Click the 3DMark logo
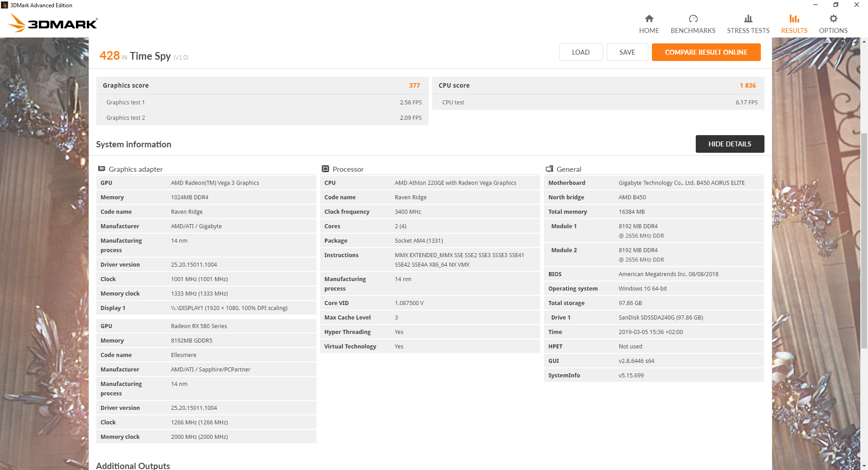The image size is (868, 470). pyautogui.click(x=53, y=23)
